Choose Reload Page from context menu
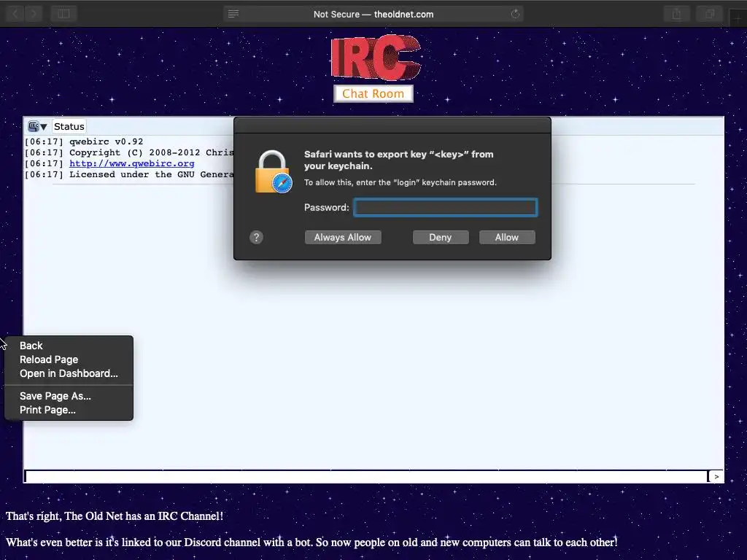Screen dimensions: 747x560 [x=69, y=359]
